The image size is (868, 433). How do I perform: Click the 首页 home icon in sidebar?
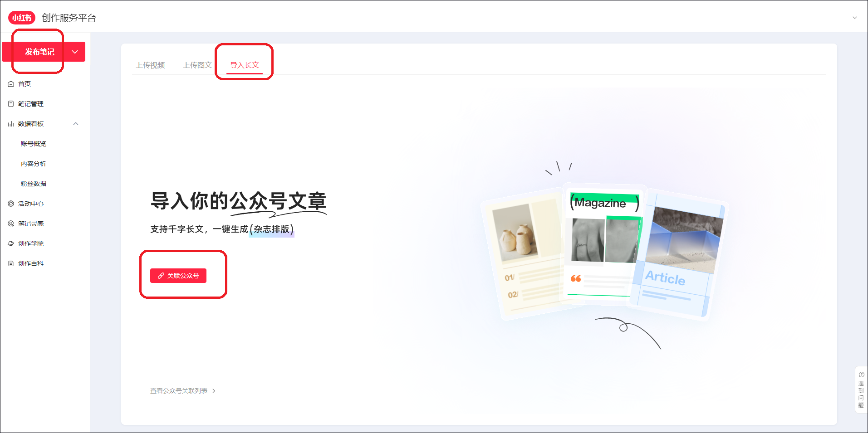[11, 84]
